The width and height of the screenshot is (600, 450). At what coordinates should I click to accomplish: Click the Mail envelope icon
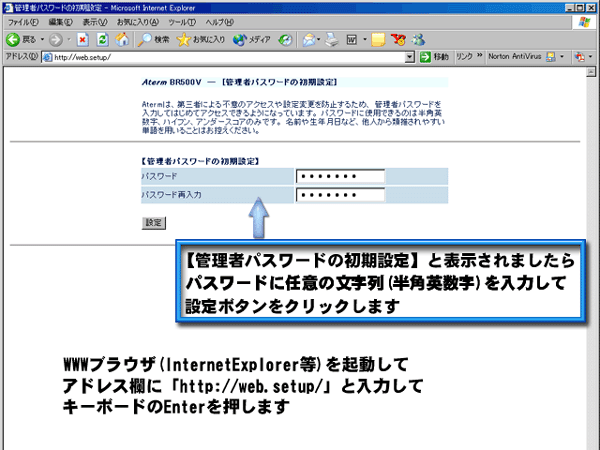click(309, 39)
